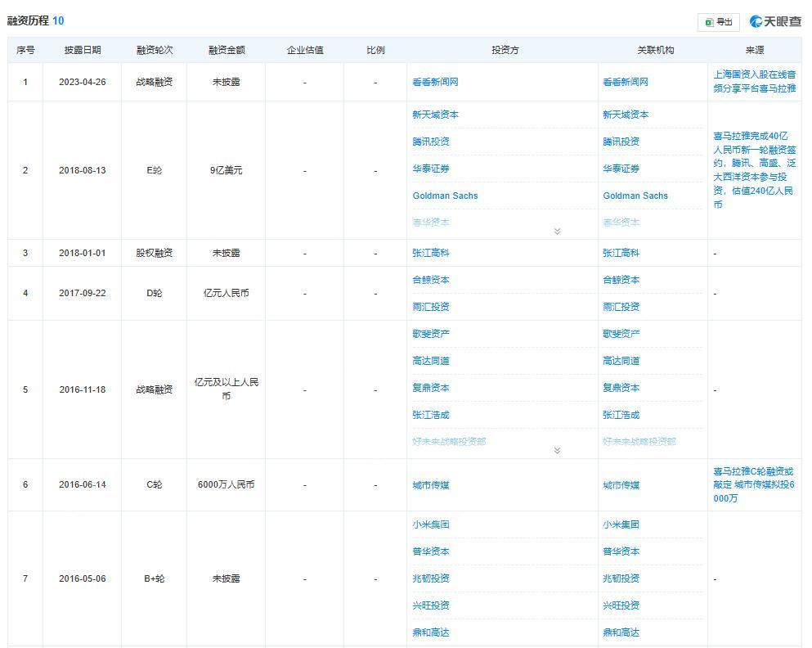Open the 小米集团 investor link
The image size is (812, 648).
click(432, 524)
